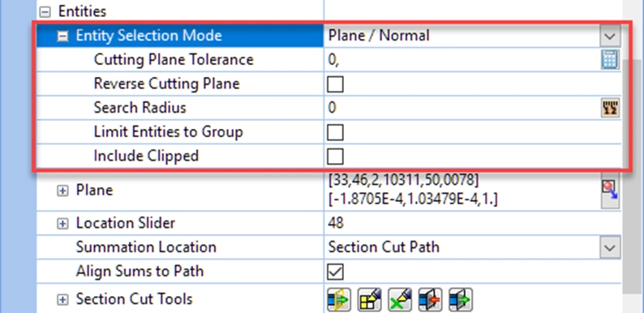Select the Limit Entities to Group label

click(x=169, y=132)
